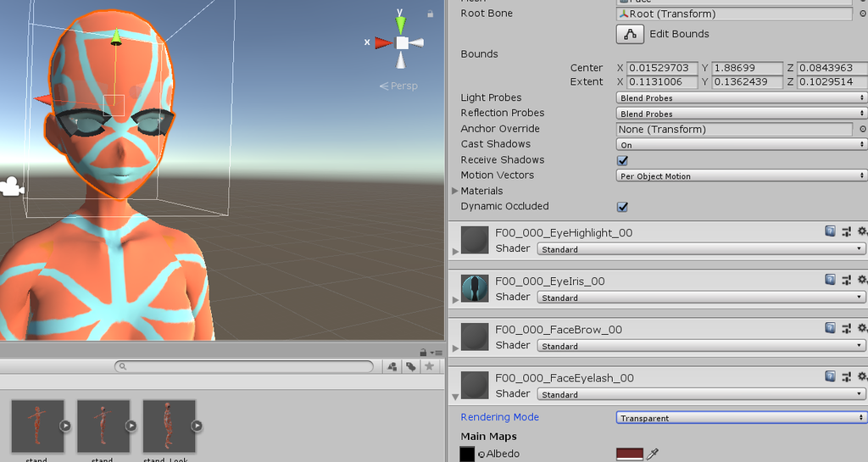Expand the Materials foldout
This screenshot has height=462, width=868.
tap(455, 191)
